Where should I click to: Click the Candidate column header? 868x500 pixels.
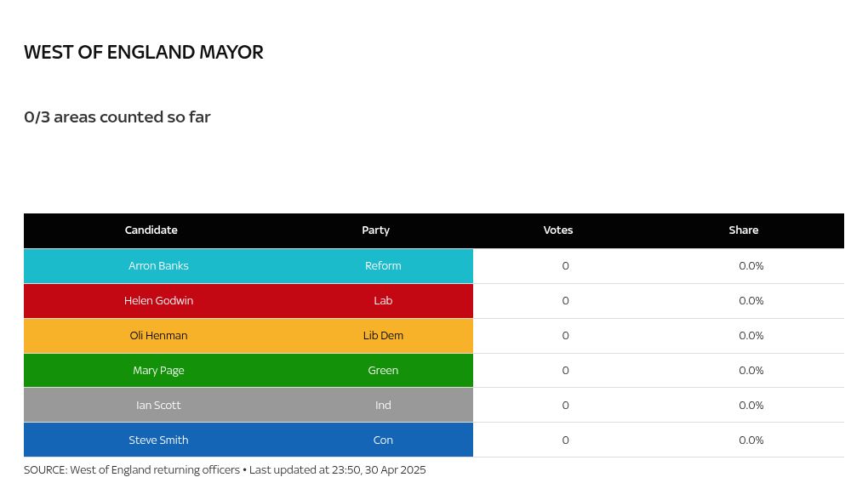click(151, 230)
